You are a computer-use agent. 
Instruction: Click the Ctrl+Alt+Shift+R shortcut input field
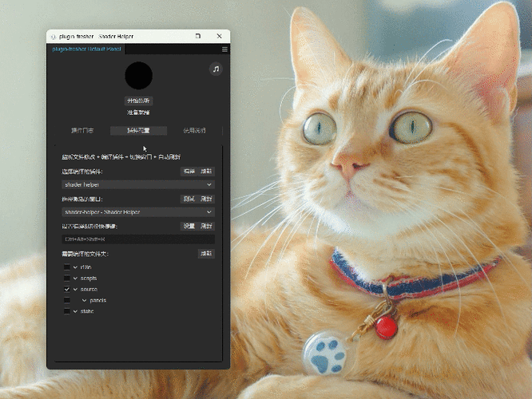(x=138, y=239)
